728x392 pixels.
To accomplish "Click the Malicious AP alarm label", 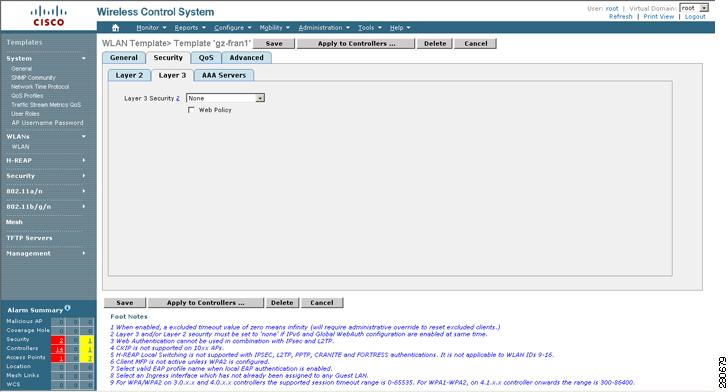I will click(x=24, y=321).
